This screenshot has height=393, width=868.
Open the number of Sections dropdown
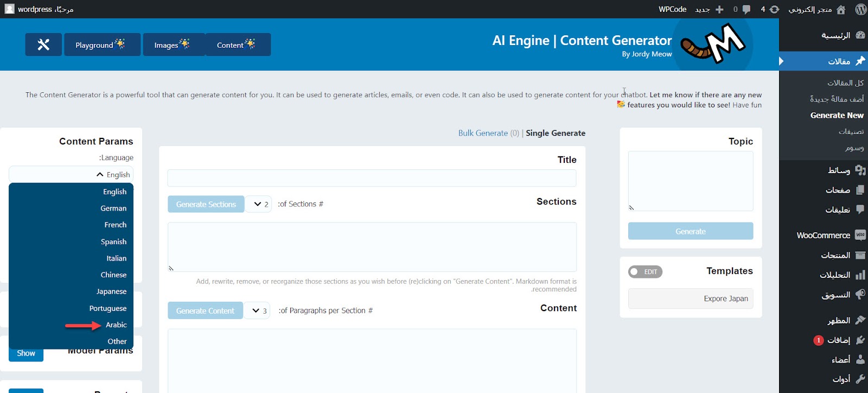point(258,204)
